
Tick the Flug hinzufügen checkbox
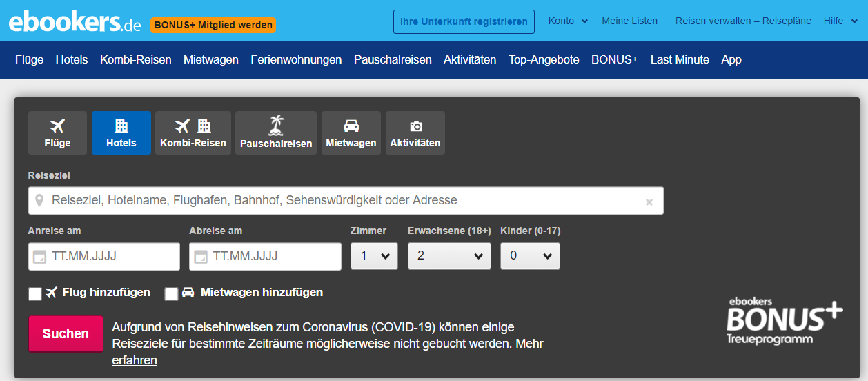click(x=35, y=294)
